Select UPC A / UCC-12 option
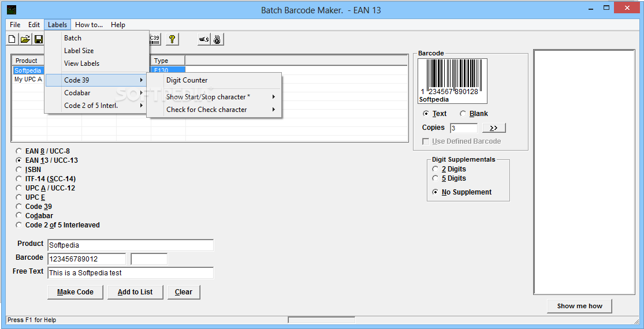The image size is (644, 329). tap(19, 188)
